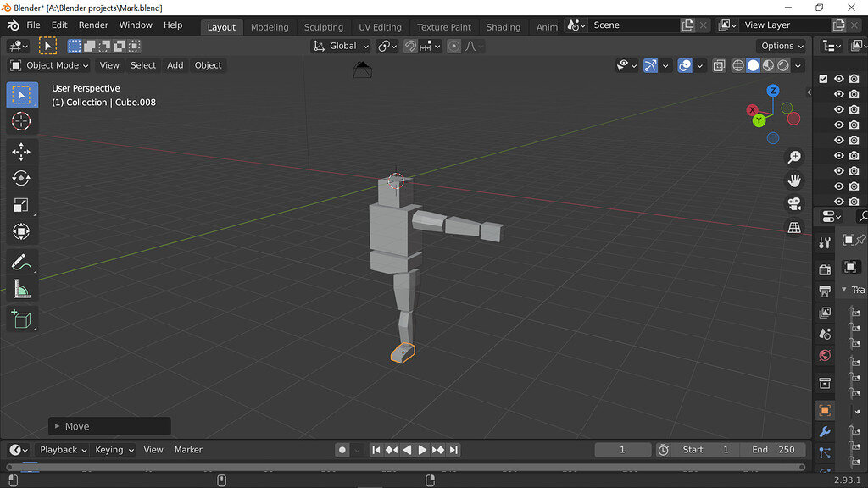The height and width of the screenshot is (488, 868).
Task: Select the Cursor tool
Action: 21,121
